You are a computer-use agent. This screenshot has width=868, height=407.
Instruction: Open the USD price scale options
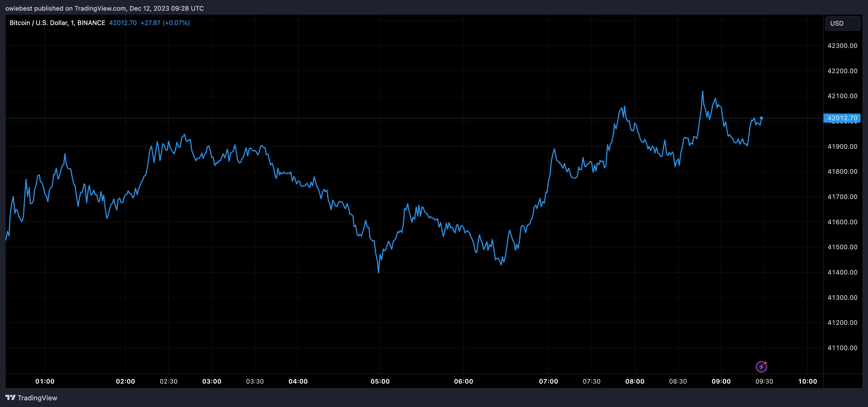click(842, 202)
